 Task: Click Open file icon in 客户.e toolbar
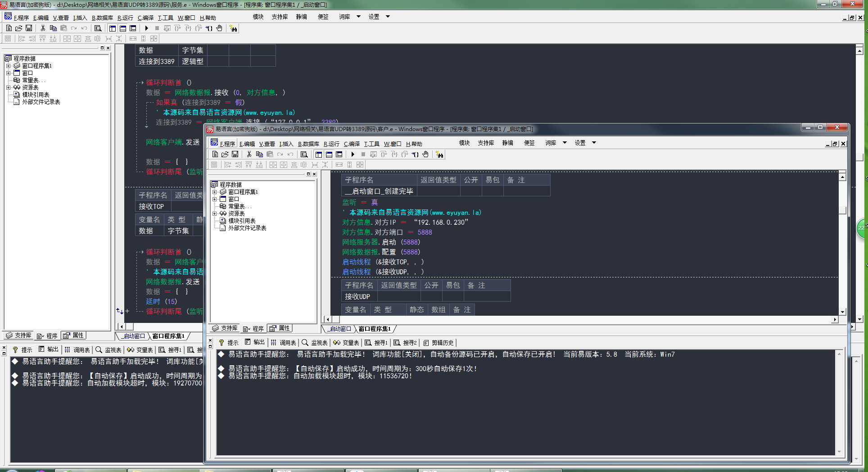[x=225, y=154]
